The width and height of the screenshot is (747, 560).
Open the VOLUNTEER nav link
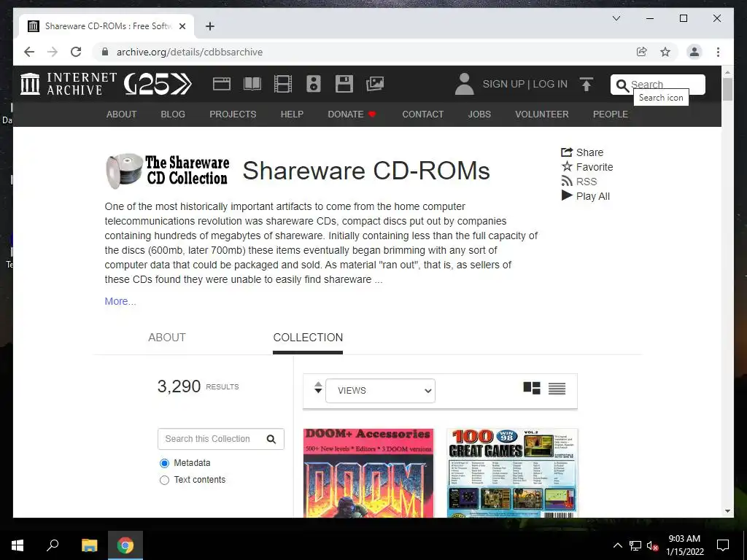click(x=542, y=114)
